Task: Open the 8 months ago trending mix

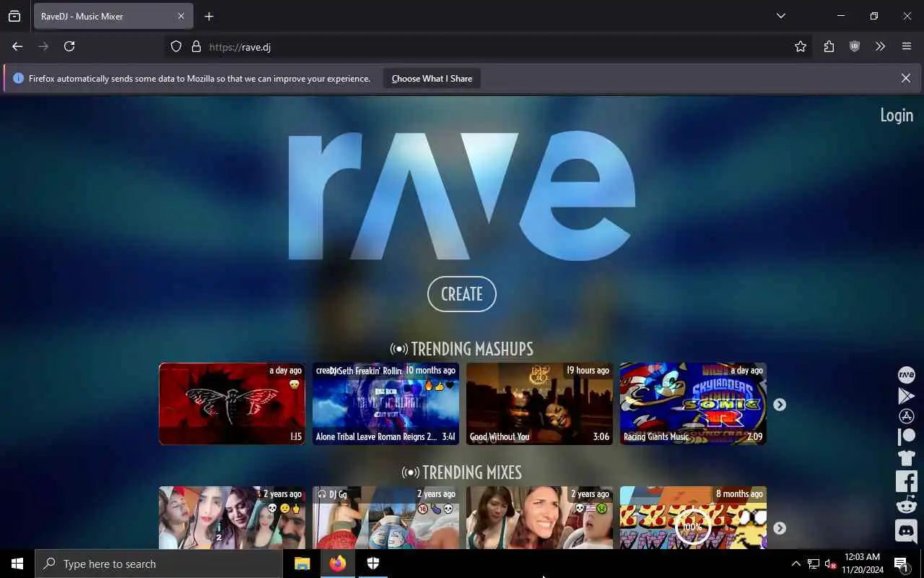Action: pyautogui.click(x=693, y=517)
